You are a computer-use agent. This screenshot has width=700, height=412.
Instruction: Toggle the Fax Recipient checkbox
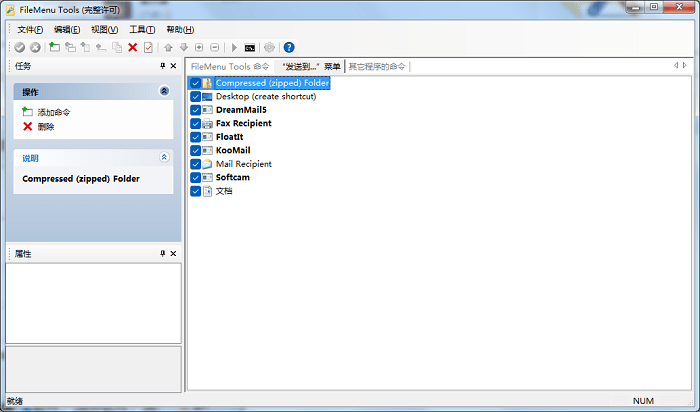[x=195, y=124]
